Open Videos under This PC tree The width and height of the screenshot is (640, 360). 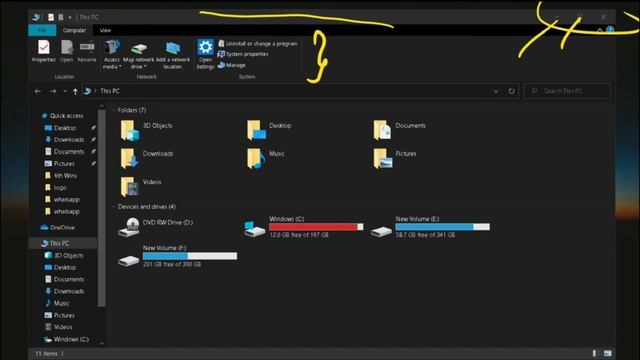tap(58, 327)
